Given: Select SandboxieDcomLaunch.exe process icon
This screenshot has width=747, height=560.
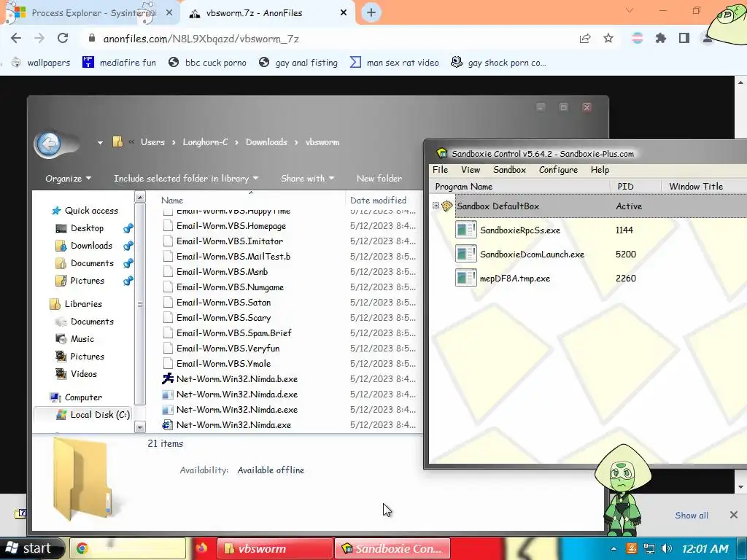Looking at the screenshot, I should pyautogui.click(x=466, y=253).
